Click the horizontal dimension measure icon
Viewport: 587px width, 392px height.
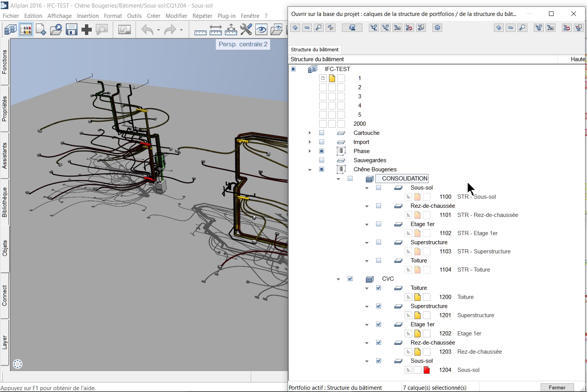pyautogui.click(x=216, y=30)
